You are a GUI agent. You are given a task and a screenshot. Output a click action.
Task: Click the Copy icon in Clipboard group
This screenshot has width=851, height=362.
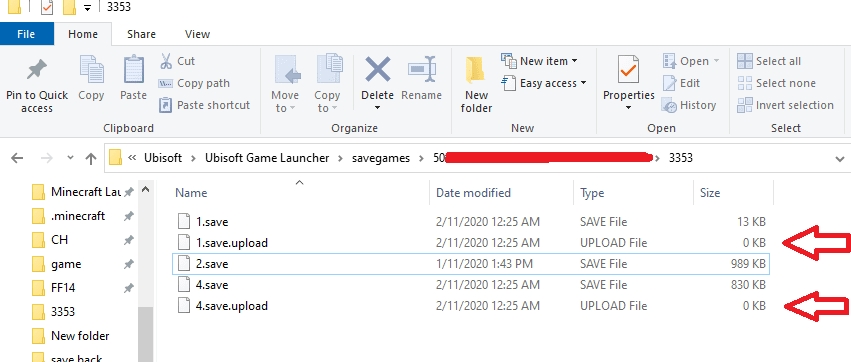pos(91,70)
